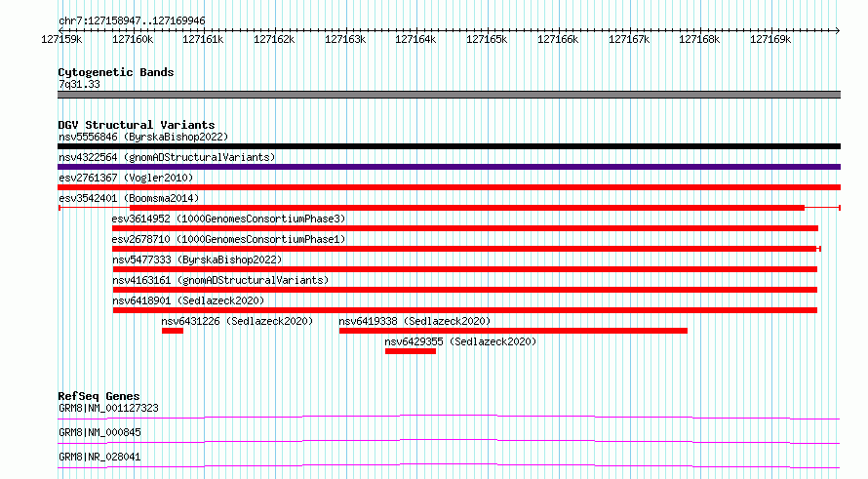Click ruler tick labeled 127168k
The width and height of the screenshot is (868, 479).
(699, 39)
